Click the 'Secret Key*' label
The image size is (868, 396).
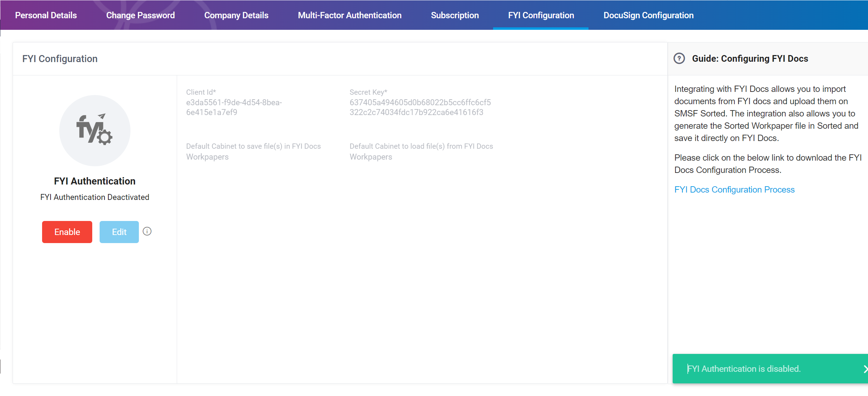click(x=368, y=92)
